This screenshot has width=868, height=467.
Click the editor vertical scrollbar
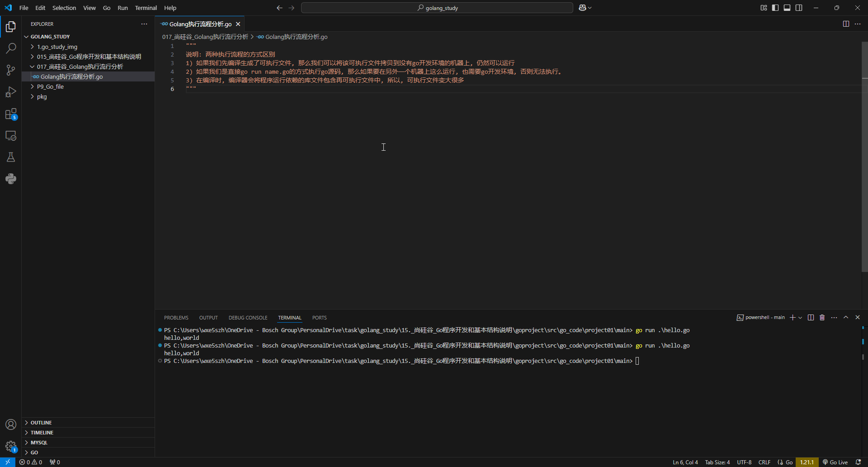tap(864, 157)
